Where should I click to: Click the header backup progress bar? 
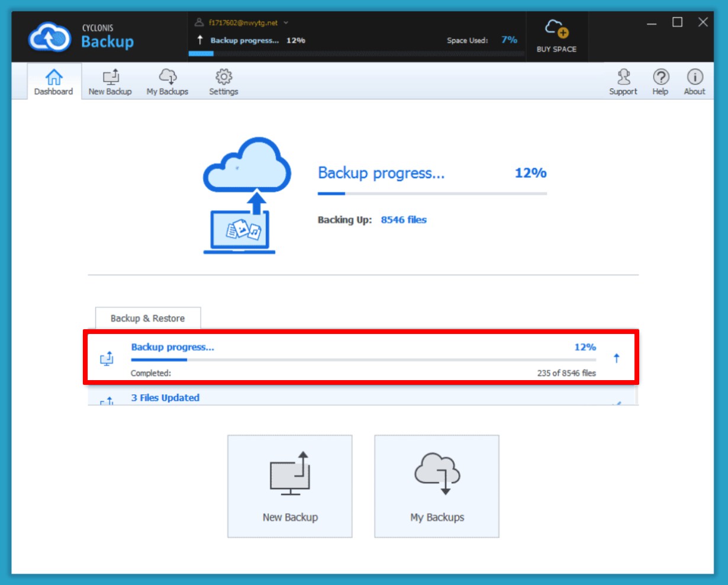click(x=356, y=53)
